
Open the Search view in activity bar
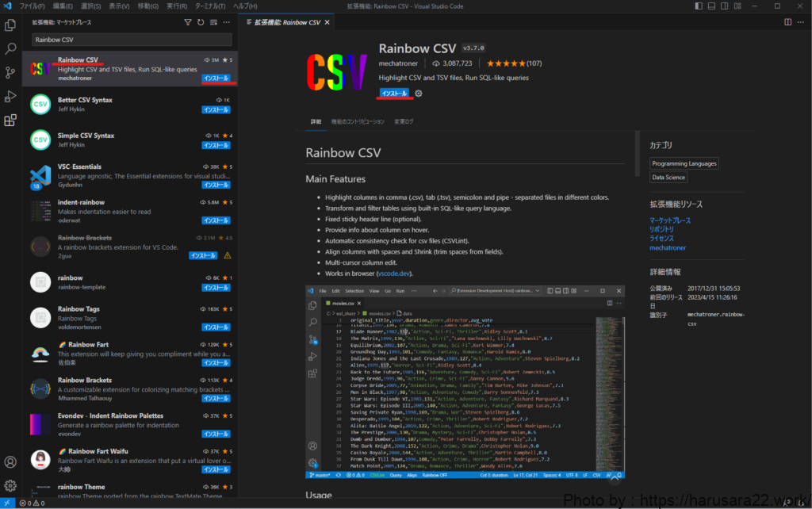[x=11, y=49]
